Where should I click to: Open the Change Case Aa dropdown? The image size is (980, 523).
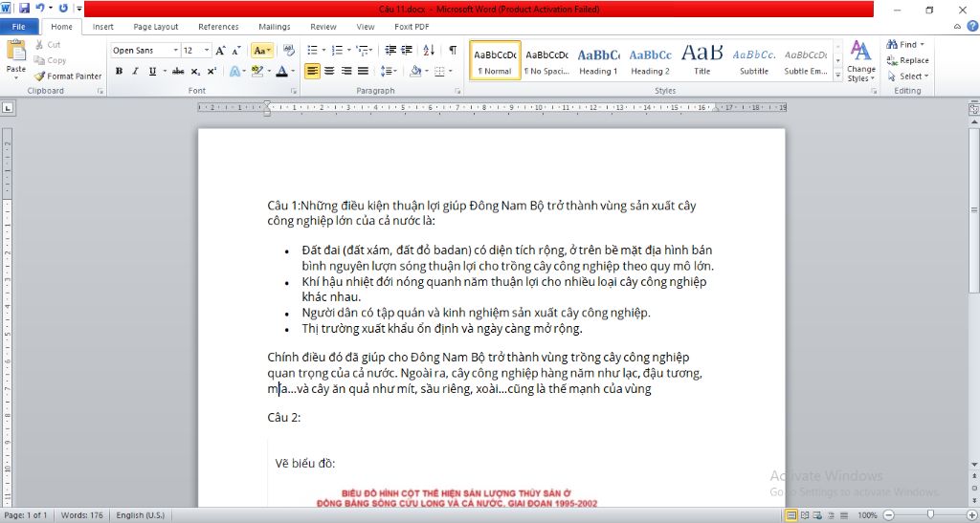[x=262, y=51]
